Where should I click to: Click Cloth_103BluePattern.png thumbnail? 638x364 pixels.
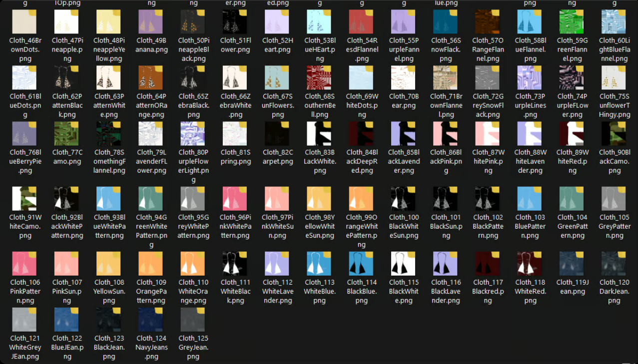pyautogui.click(x=530, y=199)
